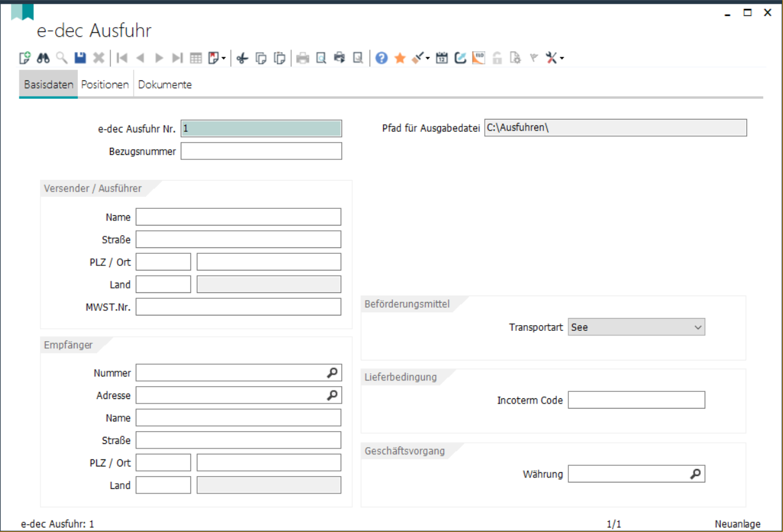Click the padlock icon in the toolbar
Viewport: 783px width, 532px height.
click(496, 58)
